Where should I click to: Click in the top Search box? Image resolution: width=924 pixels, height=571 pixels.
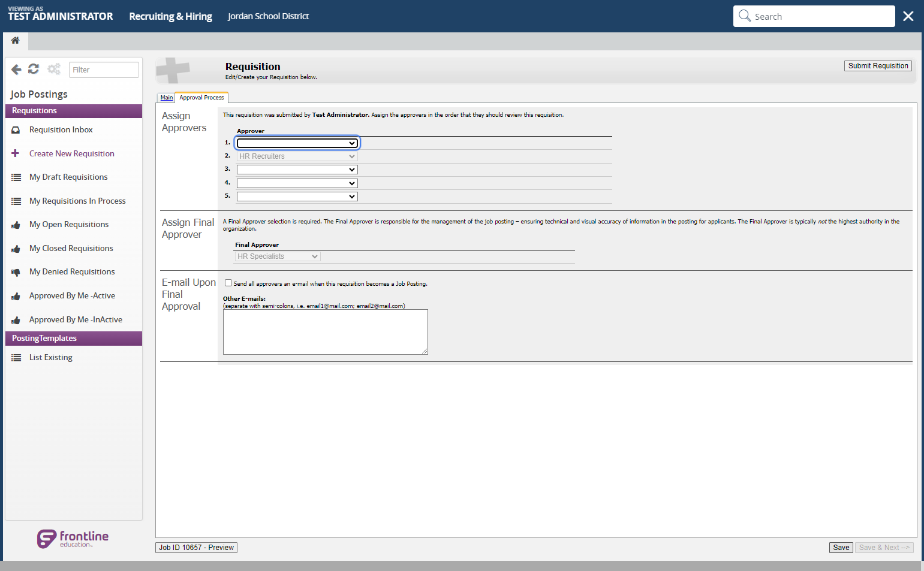814,16
